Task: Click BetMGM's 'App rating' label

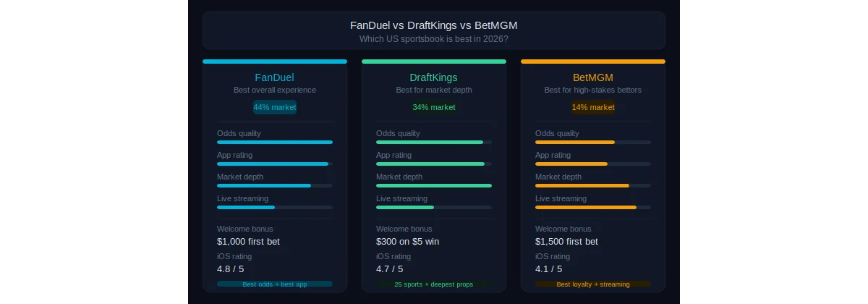Action: click(553, 155)
